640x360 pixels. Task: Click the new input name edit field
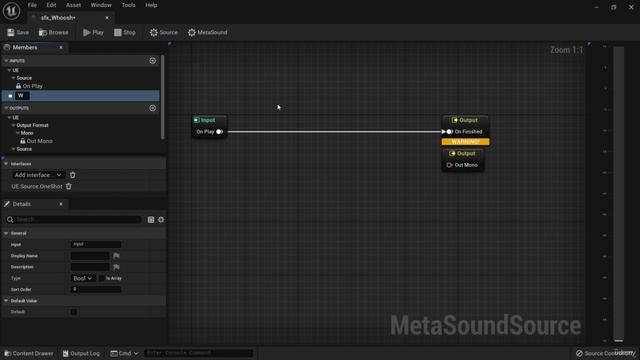tap(22, 96)
